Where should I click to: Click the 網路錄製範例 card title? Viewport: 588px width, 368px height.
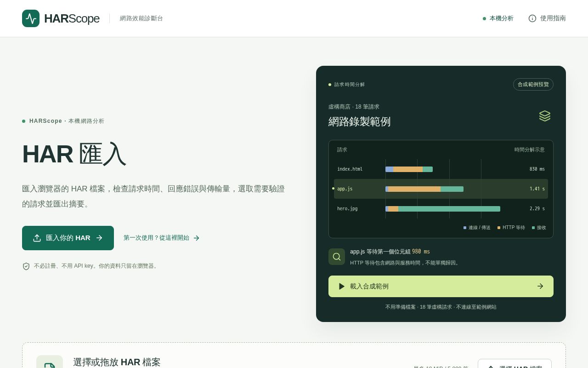[359, 122]
